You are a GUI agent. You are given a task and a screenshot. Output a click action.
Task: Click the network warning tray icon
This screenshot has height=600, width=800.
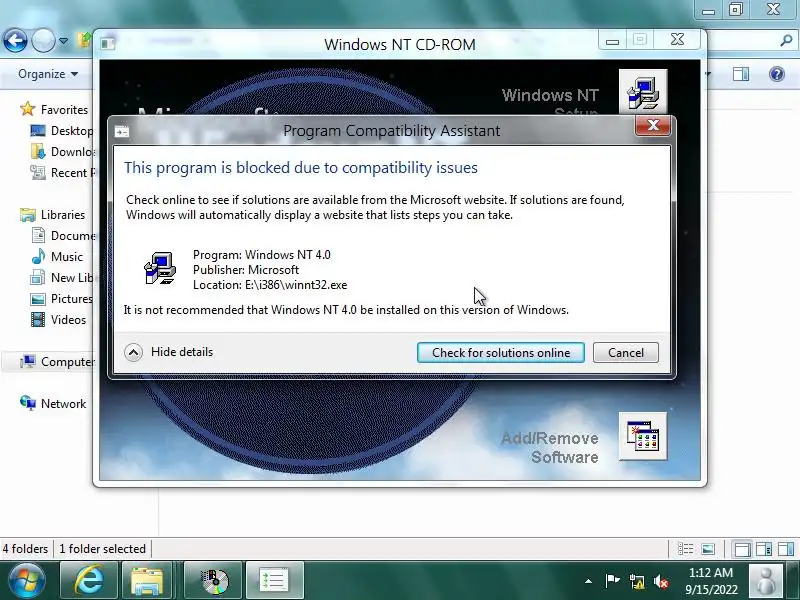(636, 581)
